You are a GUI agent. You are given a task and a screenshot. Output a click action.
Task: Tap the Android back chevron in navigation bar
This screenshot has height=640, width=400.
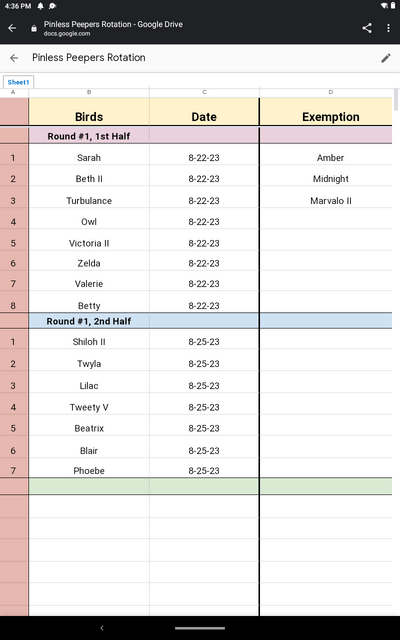(102, 628)
